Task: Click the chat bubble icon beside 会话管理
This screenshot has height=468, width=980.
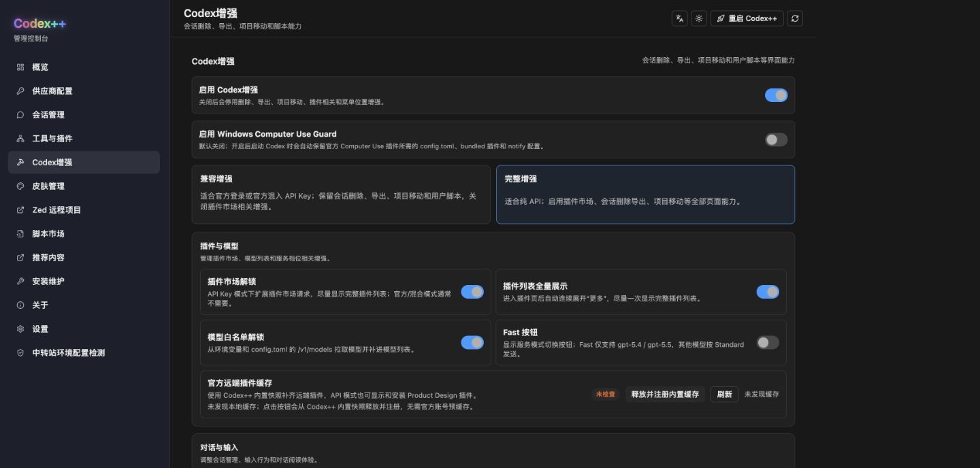Action: pos(20,115)
